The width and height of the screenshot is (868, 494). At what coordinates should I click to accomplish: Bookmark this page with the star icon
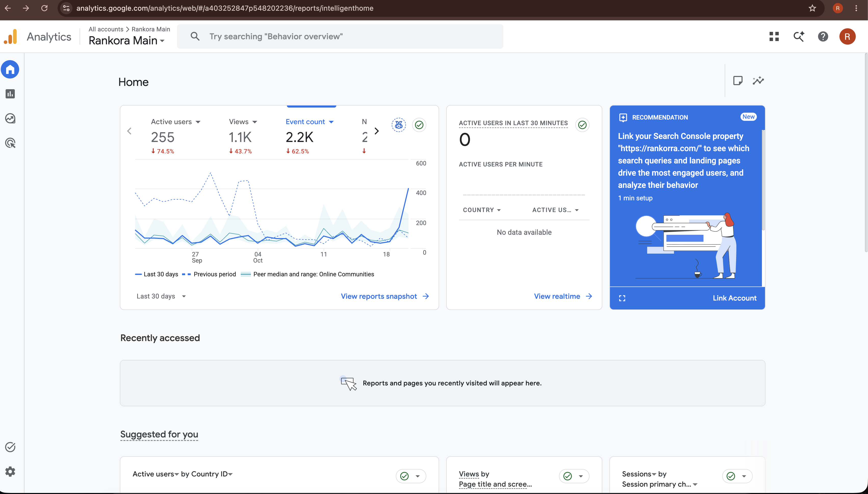coord(812,8)
